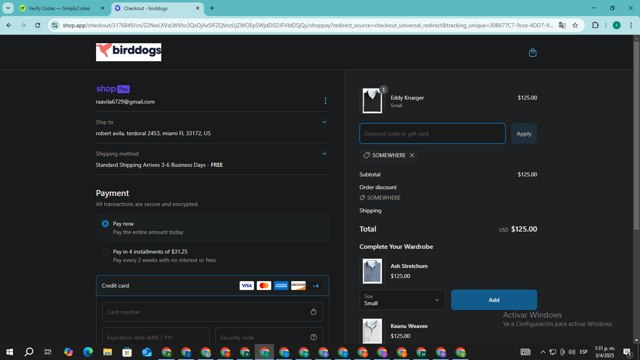Click the Eddy Krueger product thumbnail
640x360 pixels.
tap(372, 101)
